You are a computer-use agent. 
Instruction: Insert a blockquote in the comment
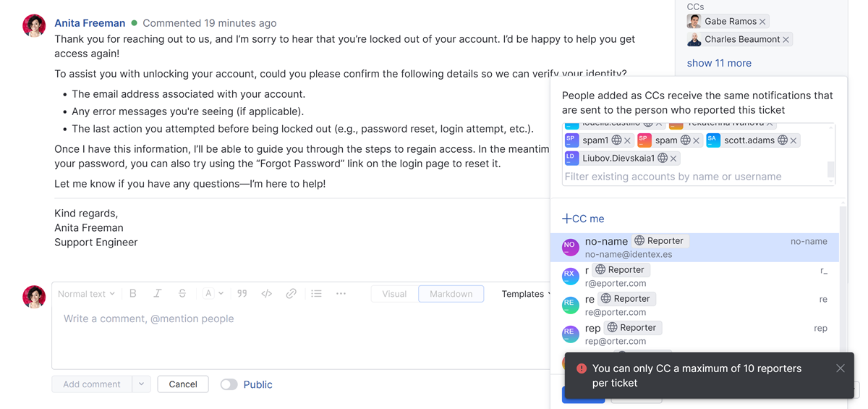point(242,294)
